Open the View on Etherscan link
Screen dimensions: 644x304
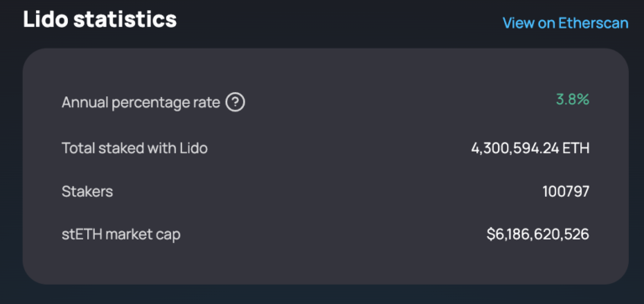tap(565, 23)
